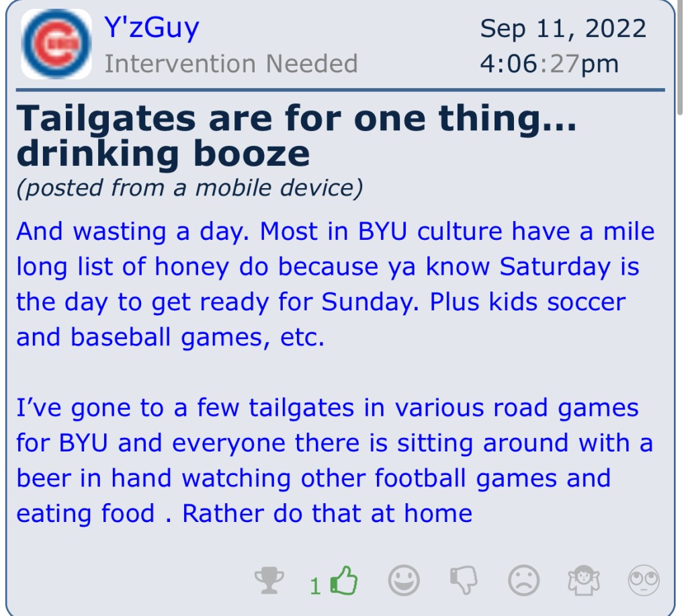Click the thumbs-down dislike icon
The height and width of the screenshot is (616, 688).
pos(463,580)
